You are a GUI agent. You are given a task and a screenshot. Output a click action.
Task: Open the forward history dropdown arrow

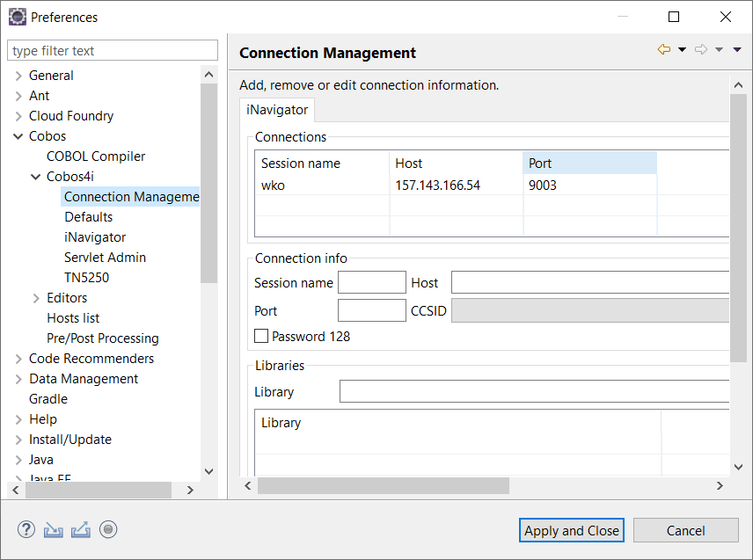[719, 49]
